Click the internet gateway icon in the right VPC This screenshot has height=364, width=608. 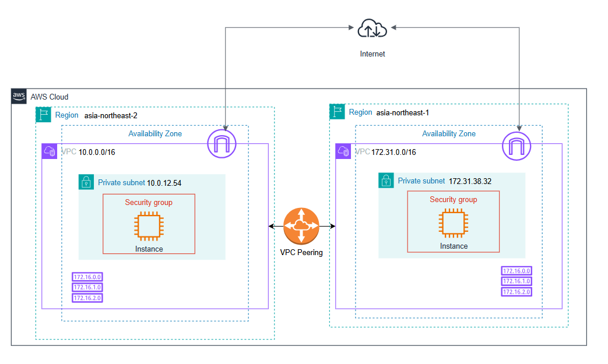click(x=516, y=147)
